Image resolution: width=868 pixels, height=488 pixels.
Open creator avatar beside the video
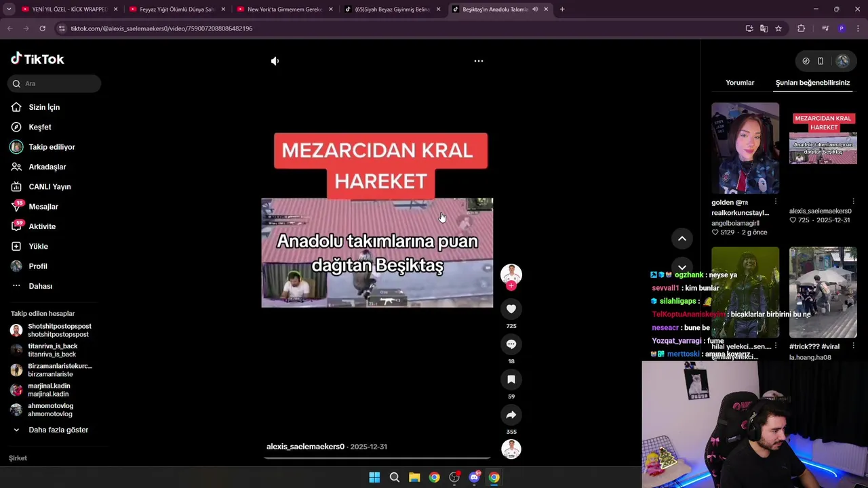click(511, 274)
